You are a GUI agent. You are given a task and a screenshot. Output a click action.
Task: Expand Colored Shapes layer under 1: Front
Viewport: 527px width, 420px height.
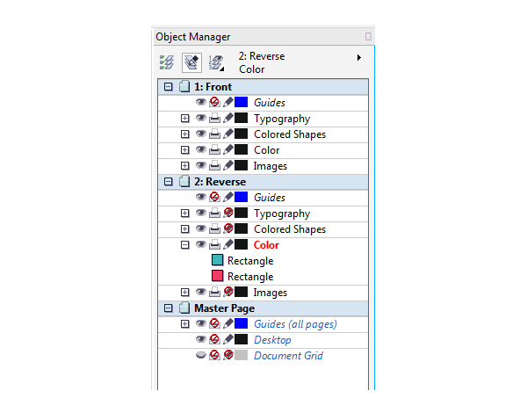point(184,134)
